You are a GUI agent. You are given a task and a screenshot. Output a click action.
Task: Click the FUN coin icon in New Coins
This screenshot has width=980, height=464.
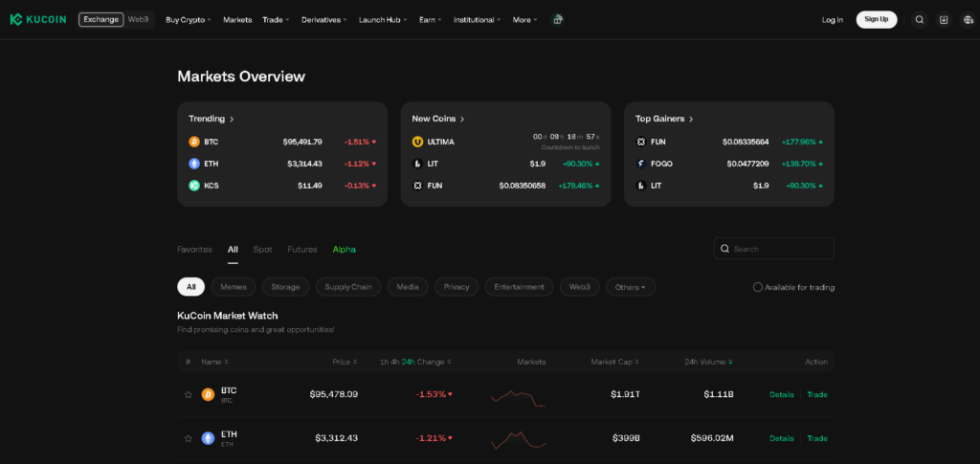(417, 186)
